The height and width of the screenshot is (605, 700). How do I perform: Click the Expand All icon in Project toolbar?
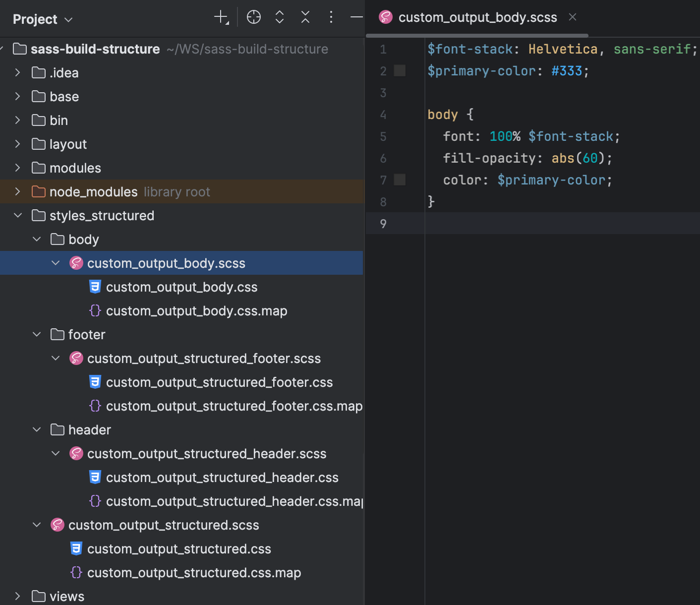(x=280, y=16)
